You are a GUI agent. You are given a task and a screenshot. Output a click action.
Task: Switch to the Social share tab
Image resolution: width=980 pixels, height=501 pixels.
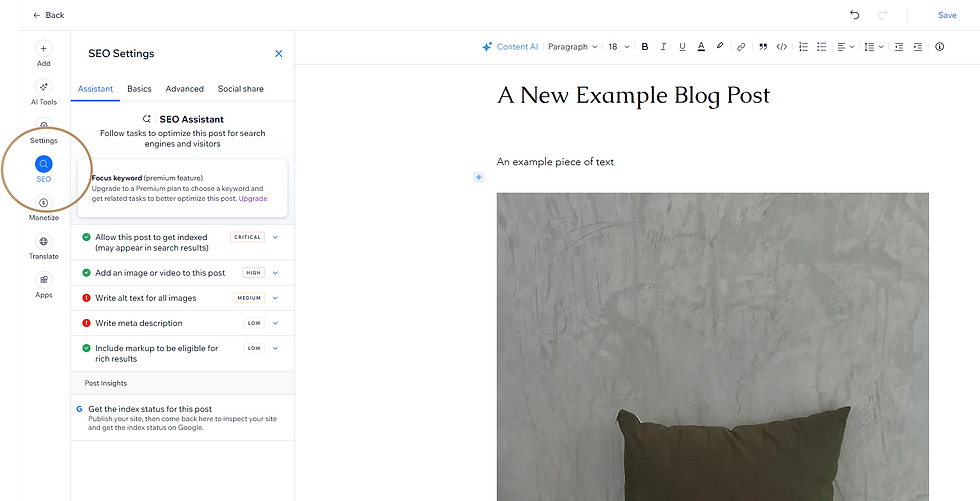[241, 89]
